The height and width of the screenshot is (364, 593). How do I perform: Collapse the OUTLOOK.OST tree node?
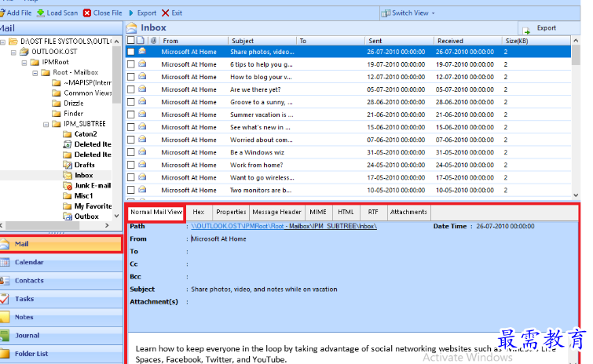tap(13, 52)
